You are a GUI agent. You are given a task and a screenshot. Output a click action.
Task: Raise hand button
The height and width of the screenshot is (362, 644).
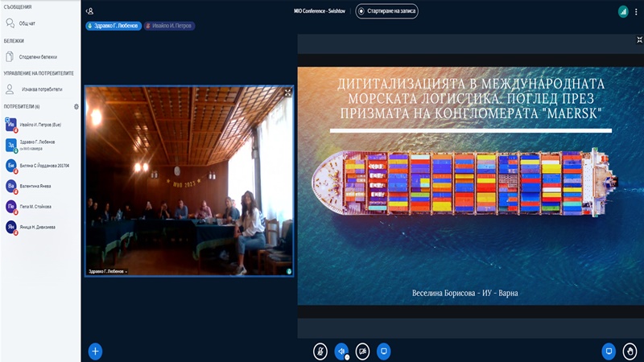(x=630, y=352)
